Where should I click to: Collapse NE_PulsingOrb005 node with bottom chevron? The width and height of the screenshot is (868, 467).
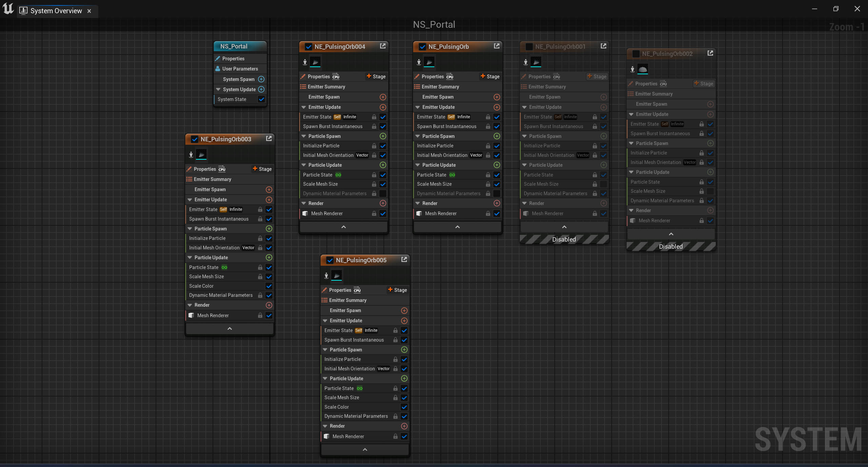(x=365, y=449)
